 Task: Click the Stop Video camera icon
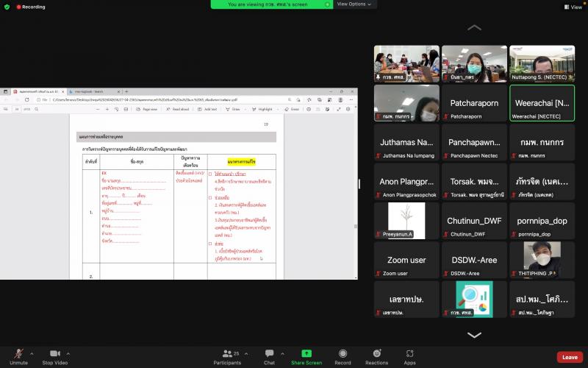click(54, 353)
